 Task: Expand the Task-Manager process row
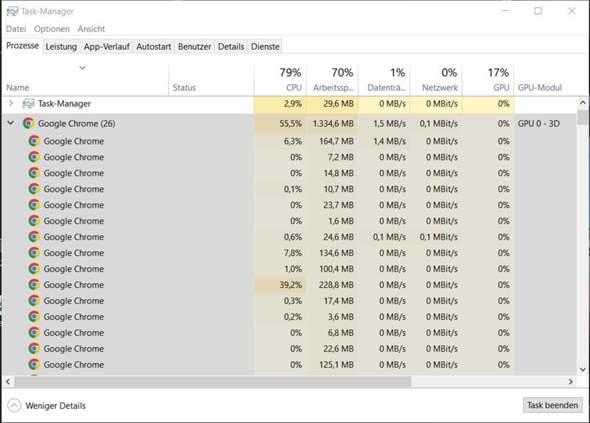(11, 103)
